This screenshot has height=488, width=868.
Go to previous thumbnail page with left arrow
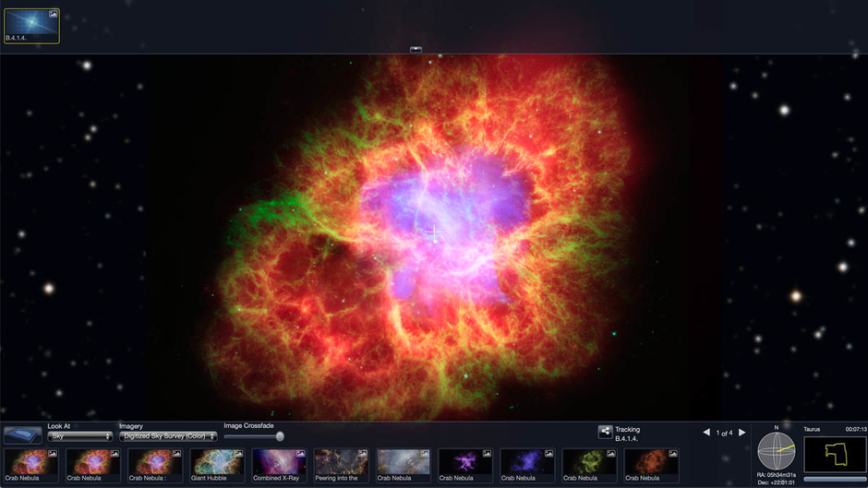click(706, 432)
